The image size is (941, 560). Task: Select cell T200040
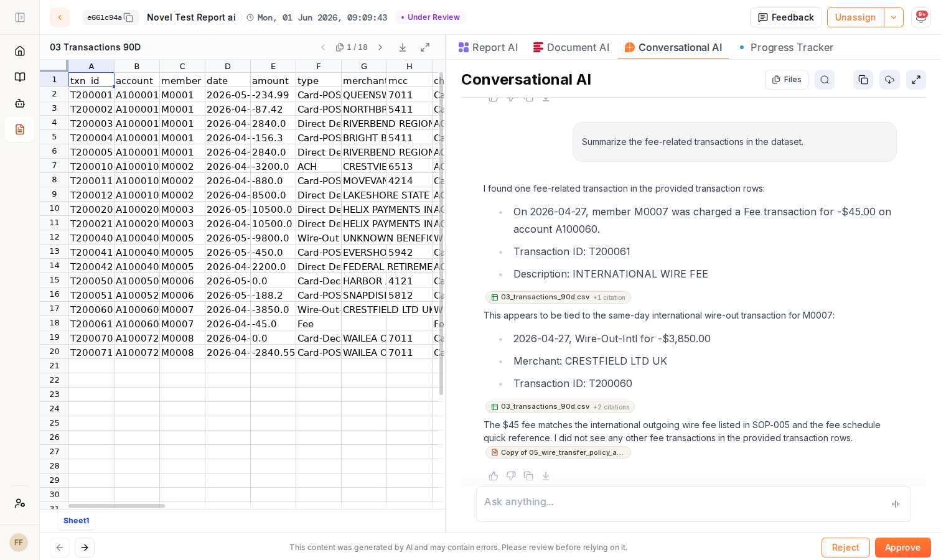91,238
